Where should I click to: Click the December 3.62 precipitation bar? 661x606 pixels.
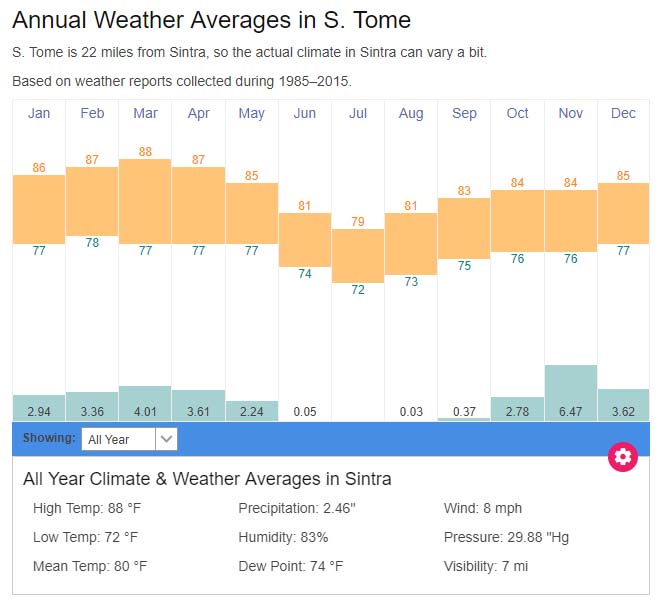pyautogui.click(x=623, y=405)
